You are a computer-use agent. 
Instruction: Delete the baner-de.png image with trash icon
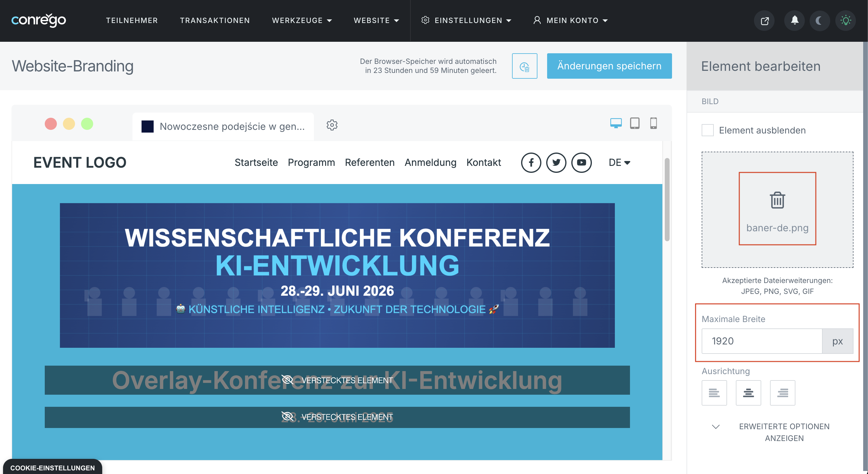pos(777,201)
